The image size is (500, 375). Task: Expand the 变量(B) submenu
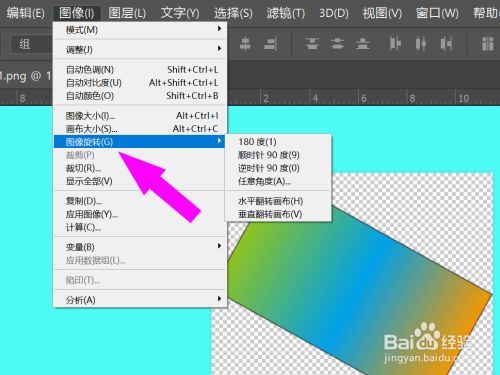(x=140, y=247)
